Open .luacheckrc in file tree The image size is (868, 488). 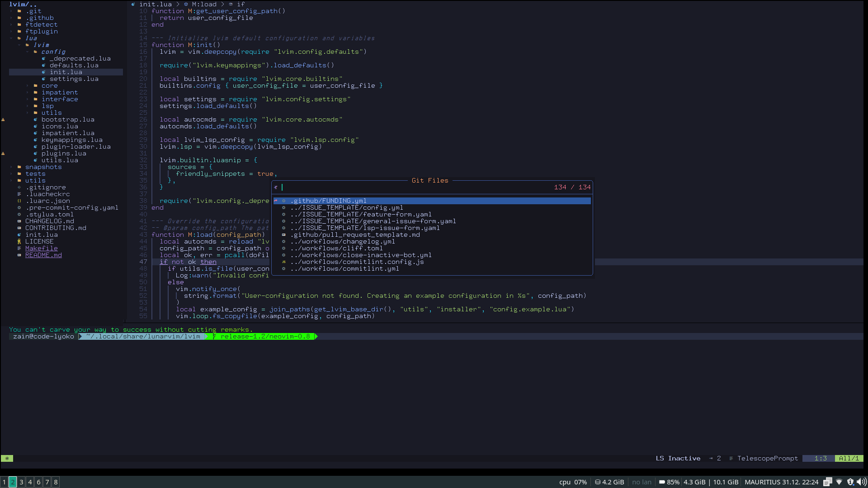point(47,194)
